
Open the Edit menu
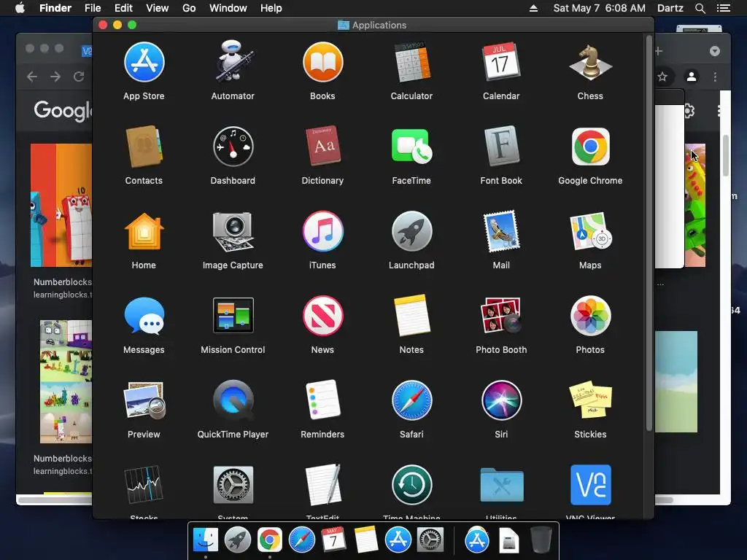pyautogui.click(x=123, y=8)
